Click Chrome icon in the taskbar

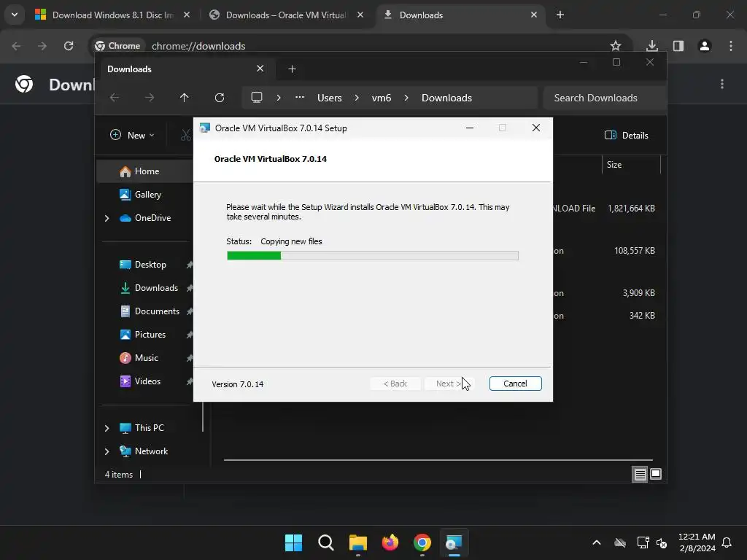[x=422, y=542]
